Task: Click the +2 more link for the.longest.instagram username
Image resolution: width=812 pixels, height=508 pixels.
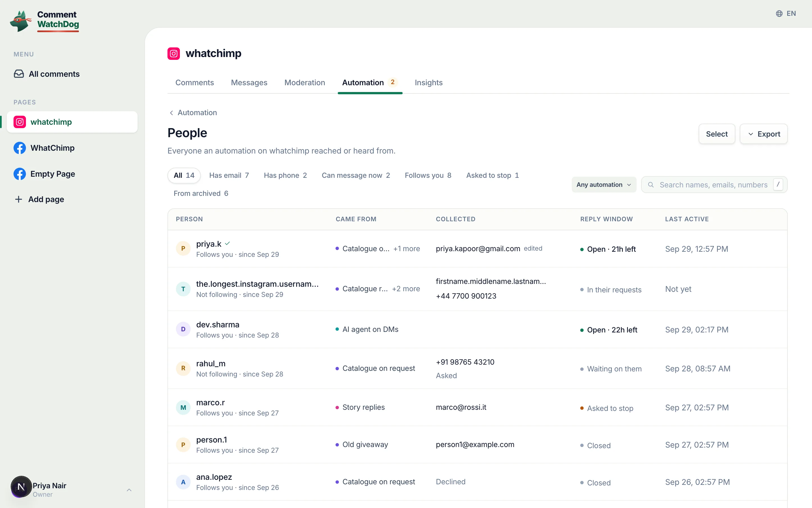Action: (x=406, y=289)
